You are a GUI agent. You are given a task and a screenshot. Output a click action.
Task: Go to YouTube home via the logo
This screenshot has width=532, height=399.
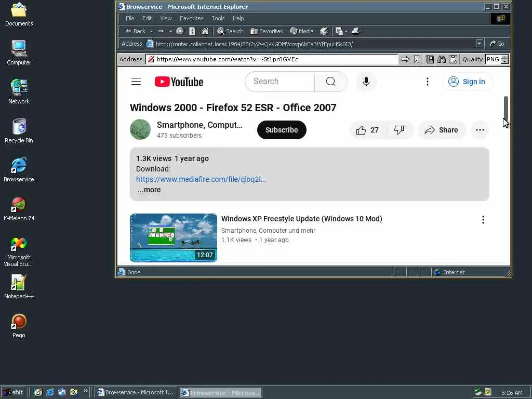179,82
